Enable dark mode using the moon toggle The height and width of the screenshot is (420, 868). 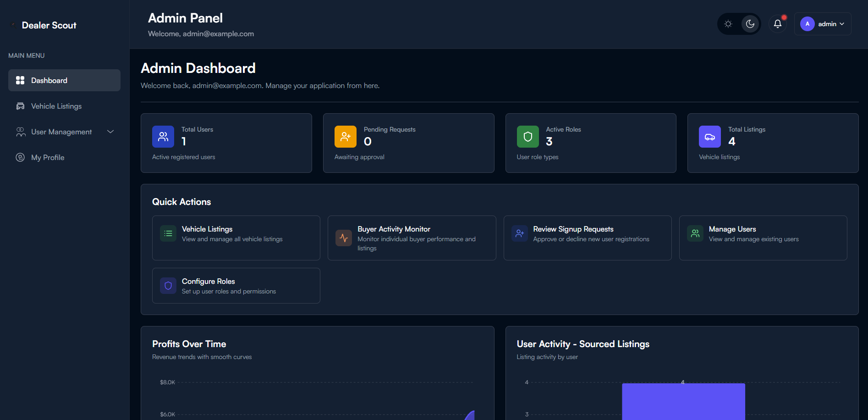click(750, 23)
